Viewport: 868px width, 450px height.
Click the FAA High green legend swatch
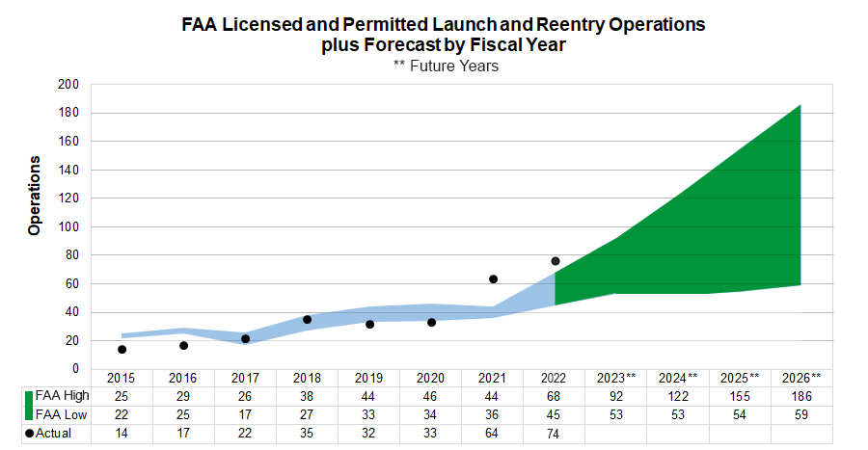(x=29, y=396)
